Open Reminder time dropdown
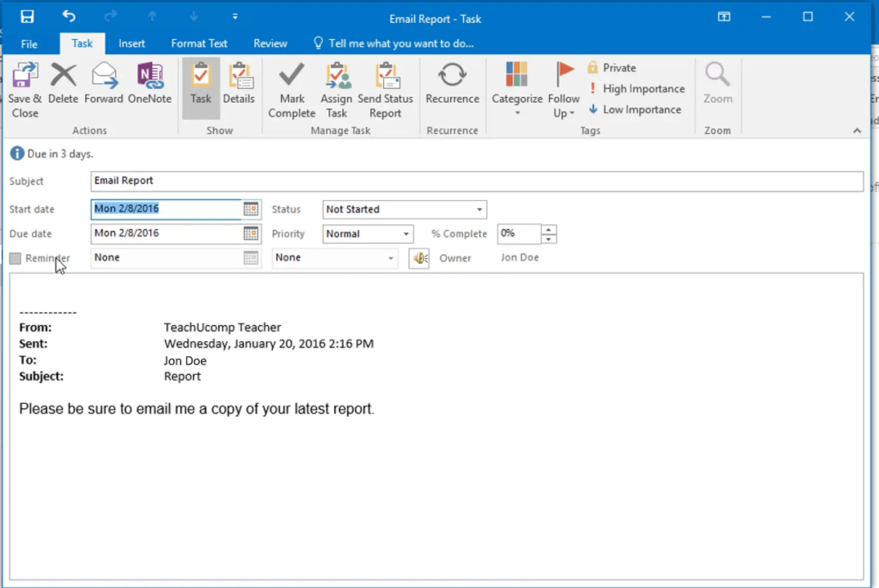The image size is (879, 588). (390, 258)
